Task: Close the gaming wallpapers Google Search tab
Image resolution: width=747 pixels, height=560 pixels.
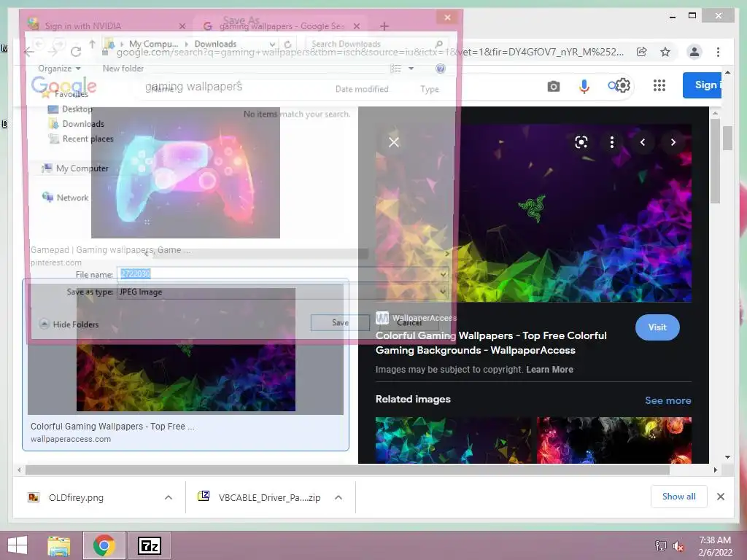Action: [x=357, y=26]
